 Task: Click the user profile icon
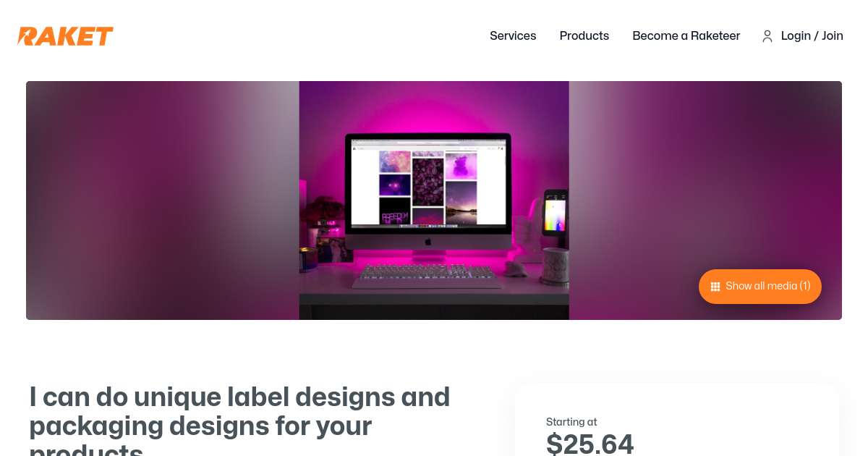(x=767, y=36)
